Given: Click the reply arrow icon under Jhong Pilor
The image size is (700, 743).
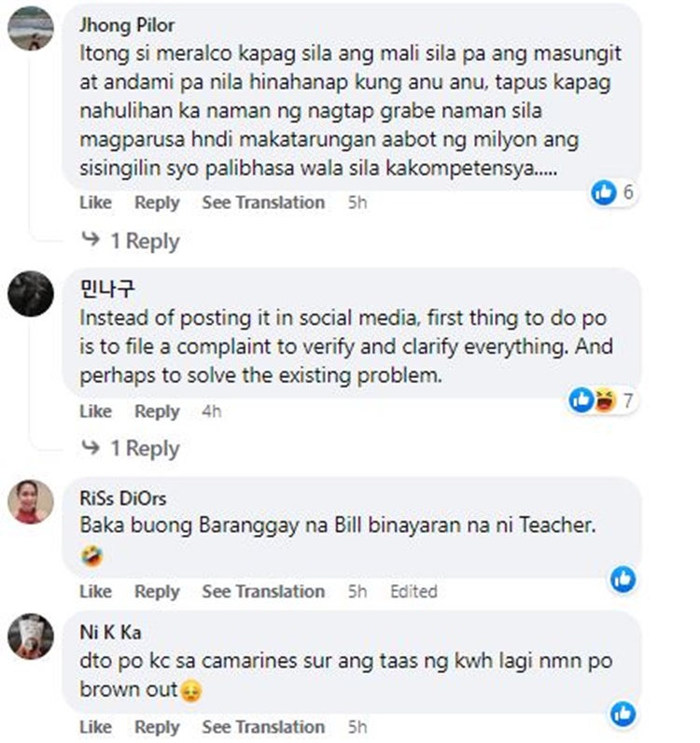Looking at the screenshot, I should click(91, 239).
